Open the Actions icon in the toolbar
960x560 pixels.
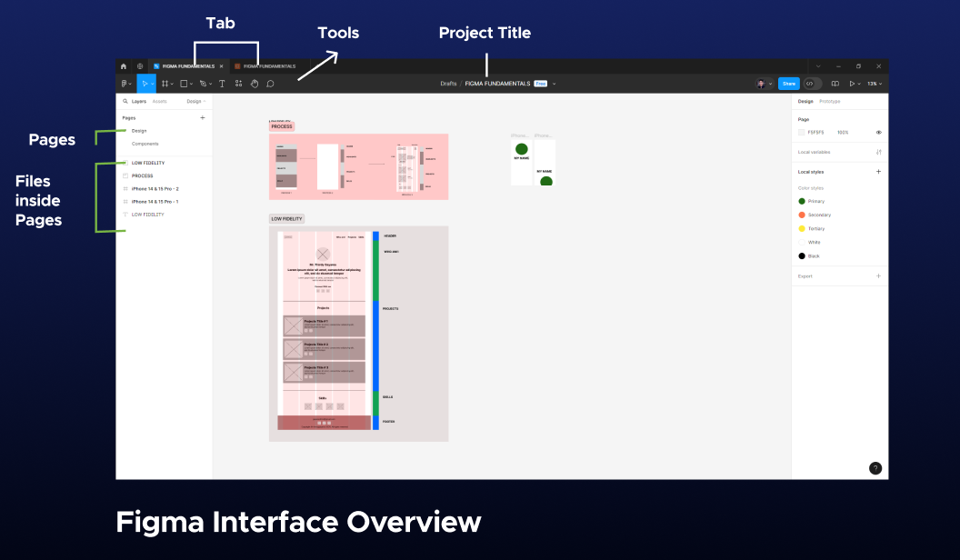[x=238, y=83]
